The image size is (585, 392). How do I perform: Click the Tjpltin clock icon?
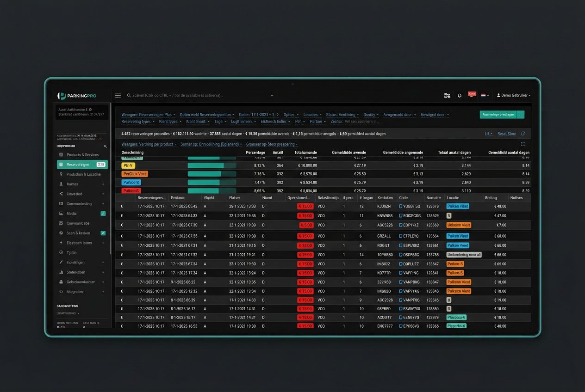61,253
